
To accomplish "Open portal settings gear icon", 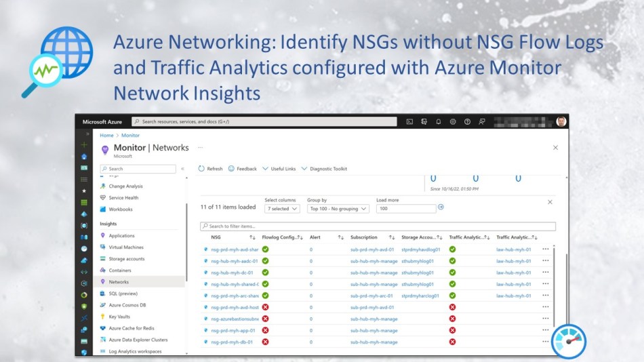I will (x=453, y=122).
